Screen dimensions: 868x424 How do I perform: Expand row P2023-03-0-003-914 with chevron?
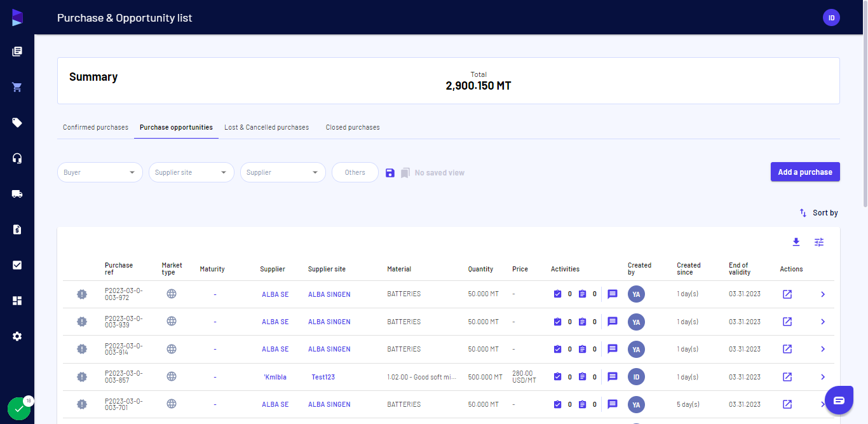point(823,349)
